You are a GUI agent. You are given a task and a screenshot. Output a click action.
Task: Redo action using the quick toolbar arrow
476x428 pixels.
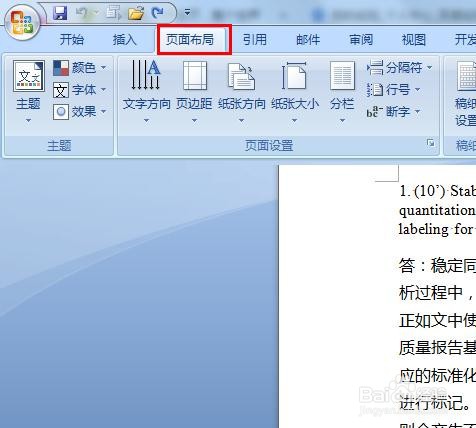(157, 13)
